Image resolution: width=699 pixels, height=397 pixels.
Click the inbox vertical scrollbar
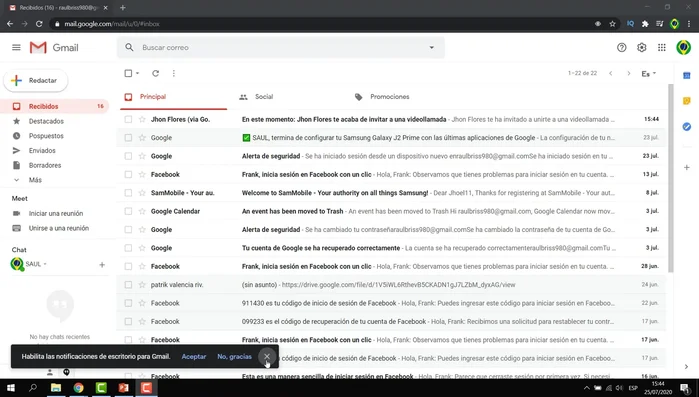(x=670, y=178)
